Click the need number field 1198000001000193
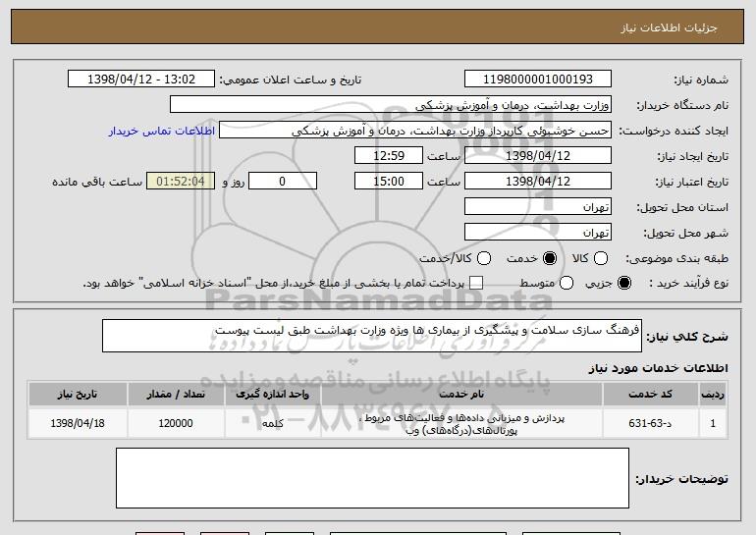 (538, 80)
